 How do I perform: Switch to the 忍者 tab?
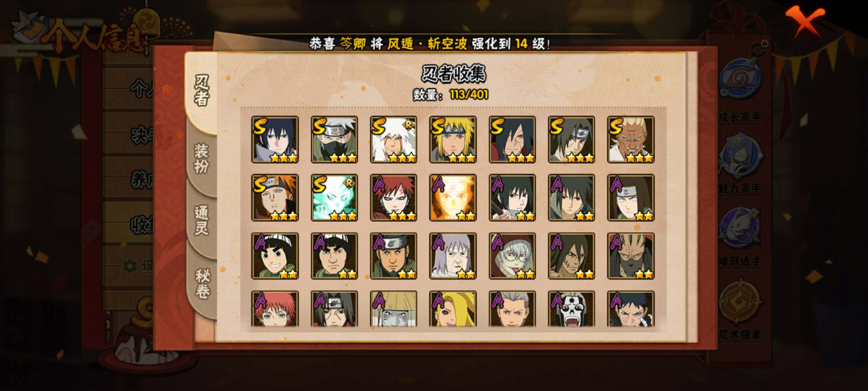202,91
